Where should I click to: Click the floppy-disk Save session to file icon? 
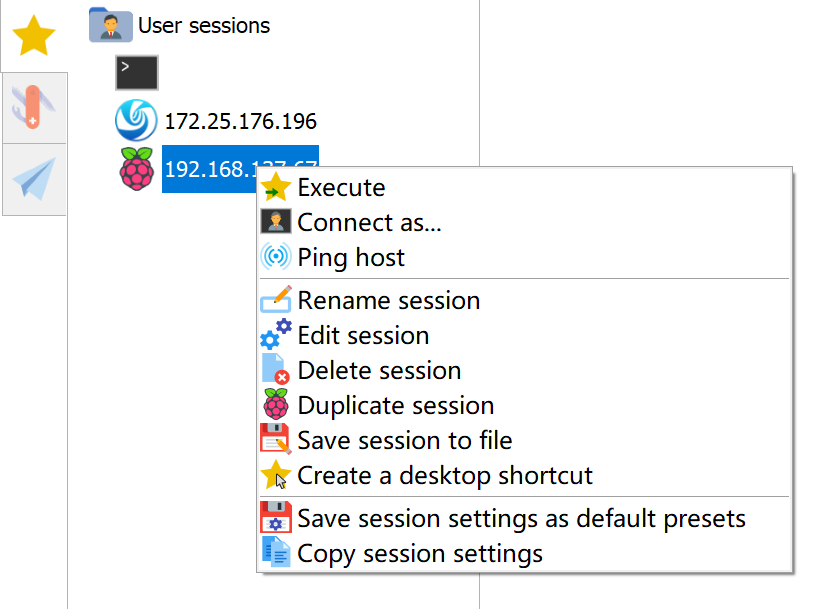pos(276,439)
